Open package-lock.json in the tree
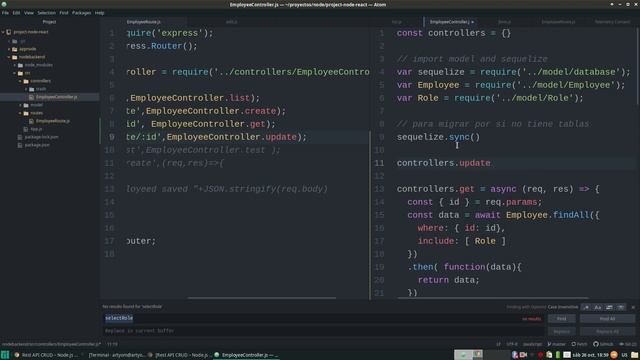This screenshot has width=640, height=360. (41, 137)
